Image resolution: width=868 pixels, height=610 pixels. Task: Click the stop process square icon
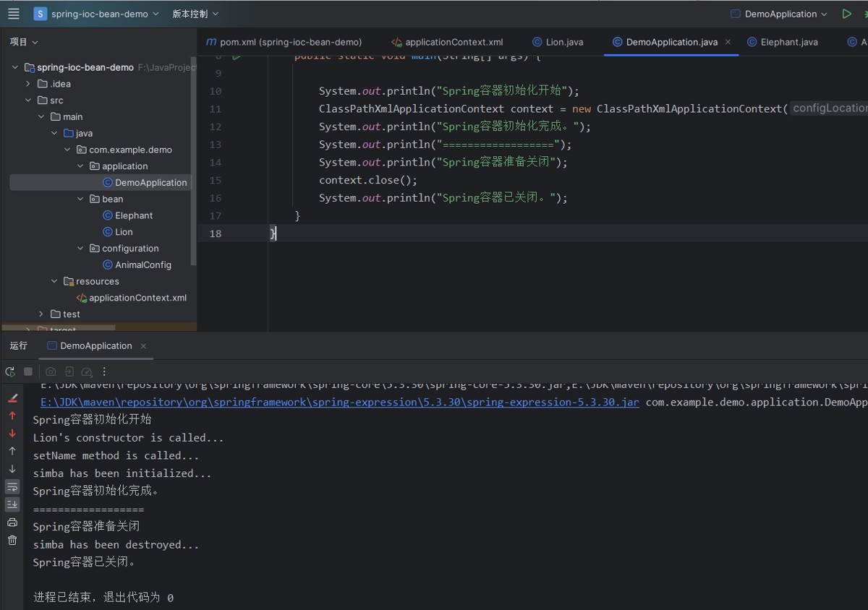tap(28, 371)
